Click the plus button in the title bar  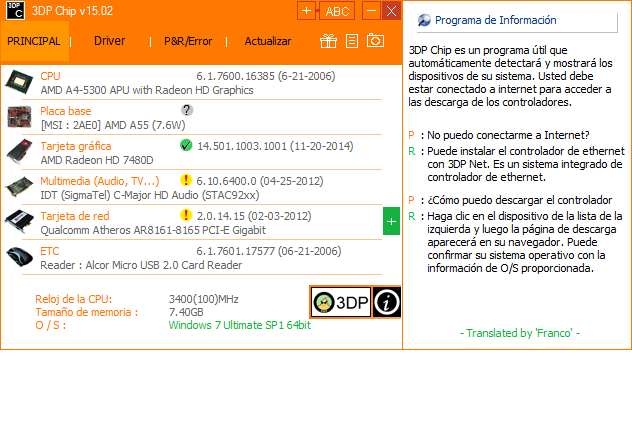[306, 10]
